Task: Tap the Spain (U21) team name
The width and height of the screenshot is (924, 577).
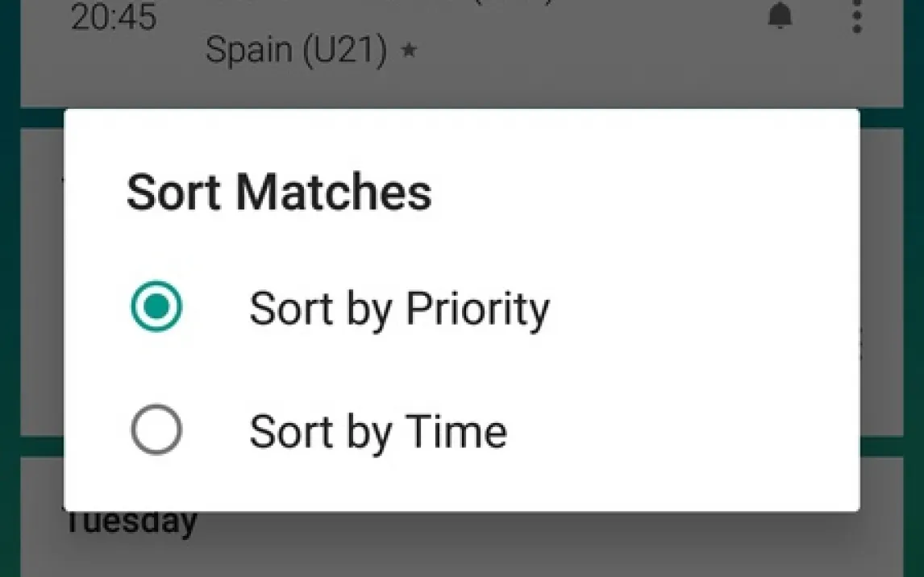Action: coord(296,51)
